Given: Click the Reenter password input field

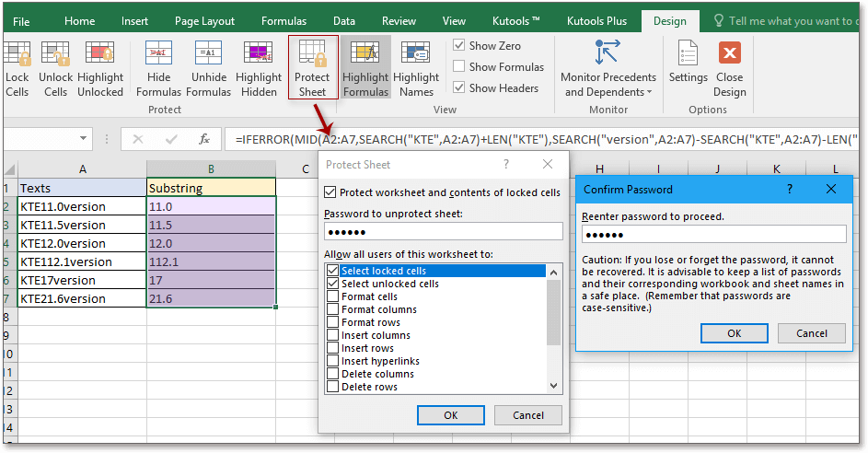Looking at the screenshot, I should pos(713,235).
